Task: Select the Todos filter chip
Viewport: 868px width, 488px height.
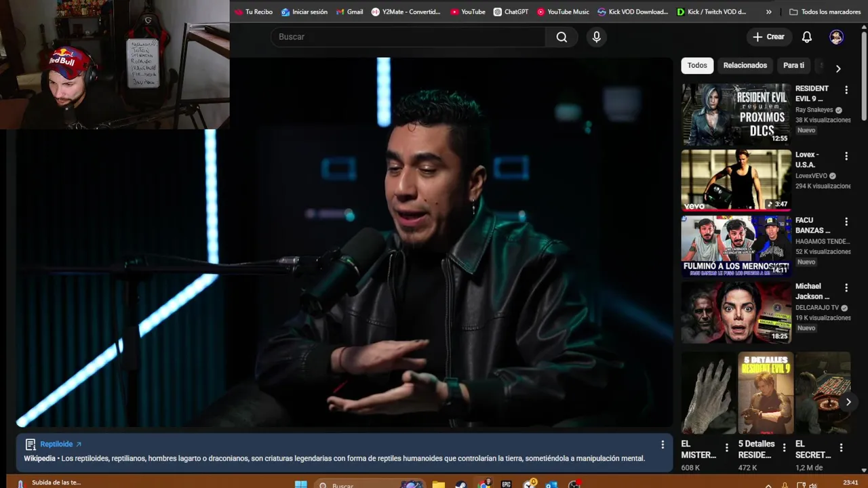Action: 697,65
